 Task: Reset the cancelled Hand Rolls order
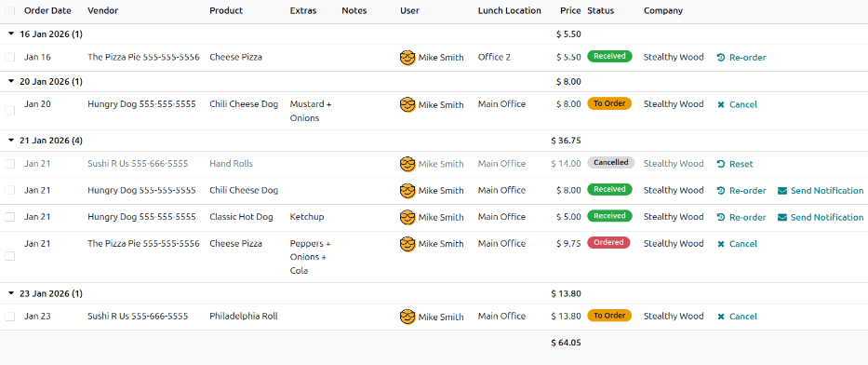coord(735,164)
